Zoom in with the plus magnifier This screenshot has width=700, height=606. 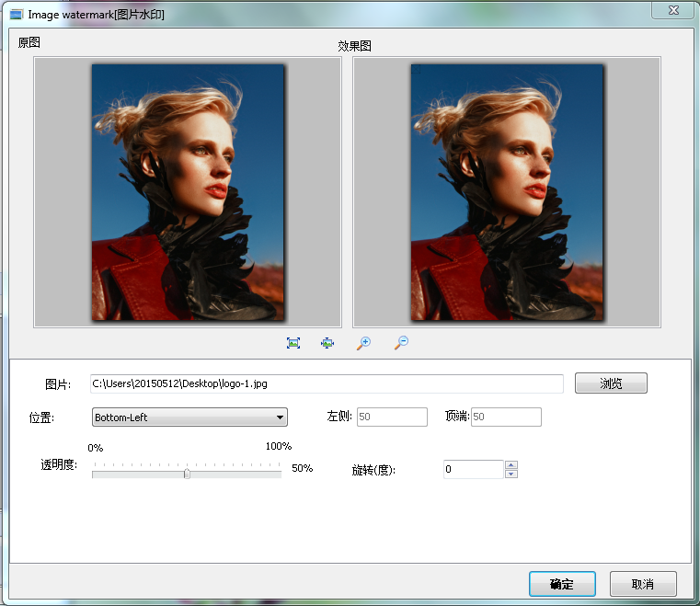tap(363, 343)
